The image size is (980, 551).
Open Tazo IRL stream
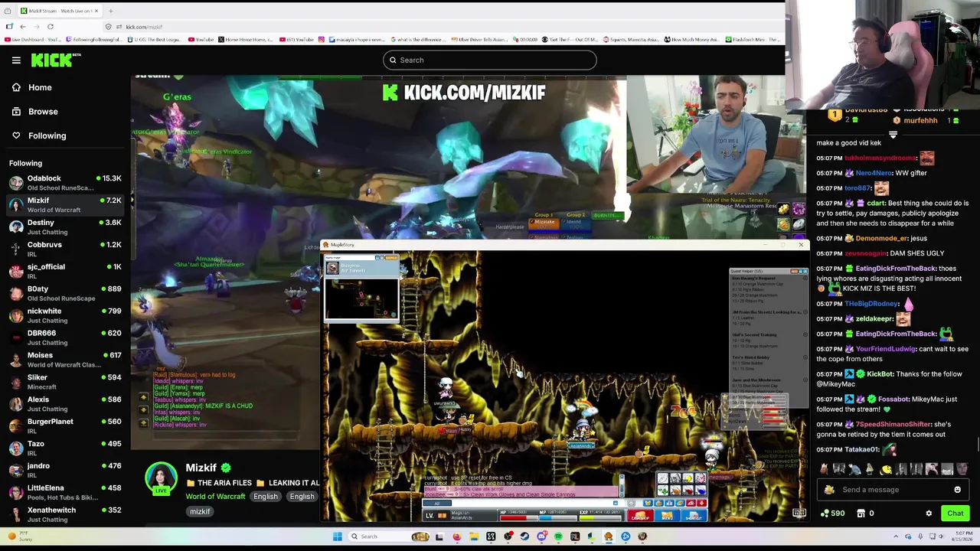pyautogui.click(x=65, y=448)
